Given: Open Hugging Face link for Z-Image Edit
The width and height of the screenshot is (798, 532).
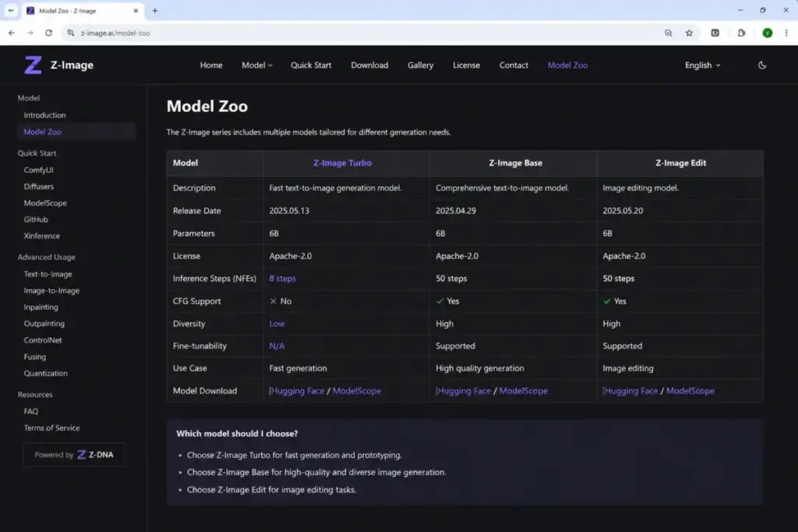Looking at the screenshot, I should tap(630, 390).
